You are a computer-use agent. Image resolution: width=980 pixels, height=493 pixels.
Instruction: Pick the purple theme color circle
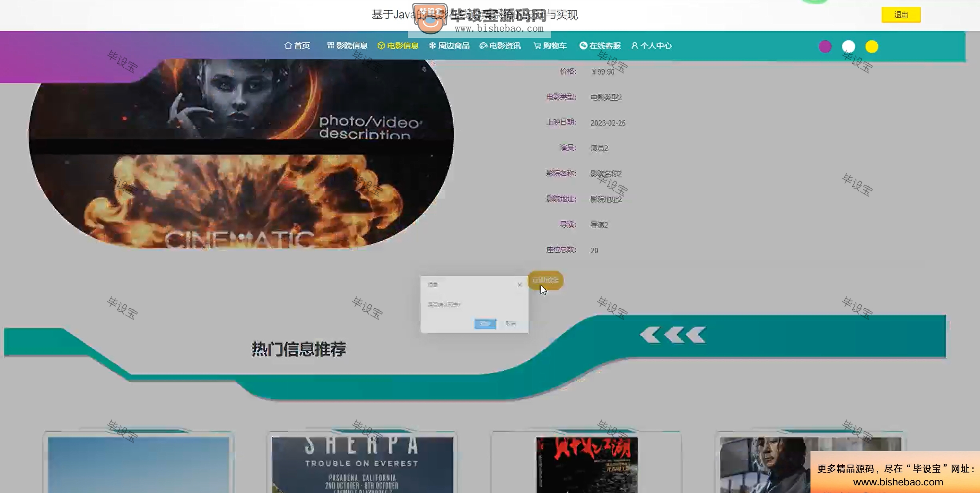825,47
